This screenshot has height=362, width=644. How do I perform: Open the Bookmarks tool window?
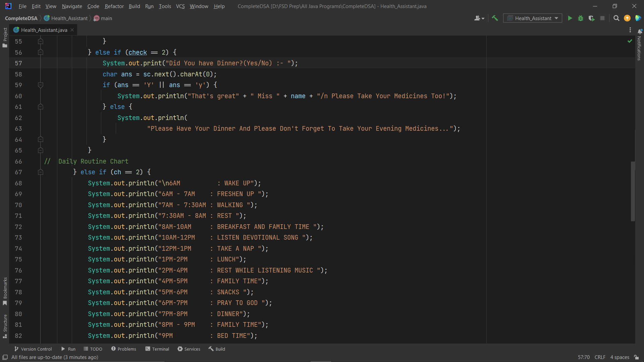click(x=5, y=291)
